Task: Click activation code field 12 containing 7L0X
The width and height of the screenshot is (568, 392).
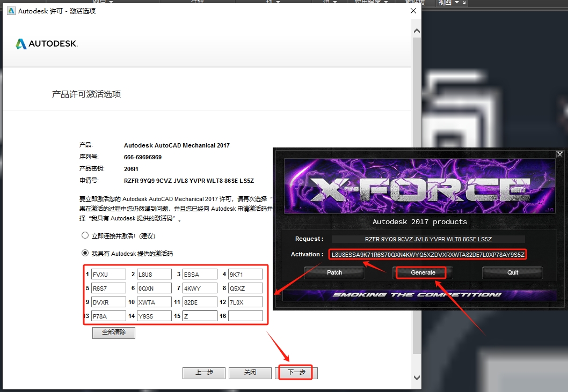Action: 245,302
